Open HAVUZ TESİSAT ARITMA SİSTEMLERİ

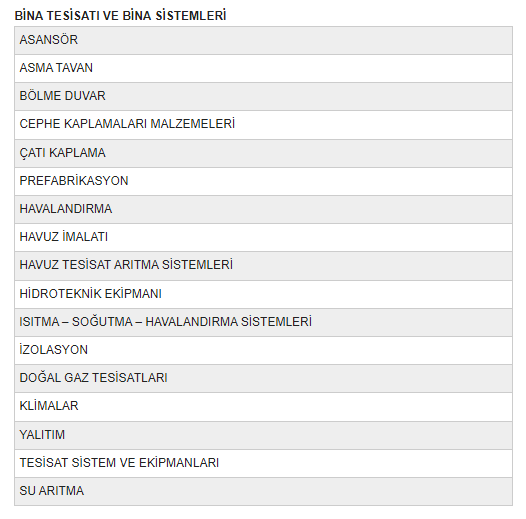[263, 266]
